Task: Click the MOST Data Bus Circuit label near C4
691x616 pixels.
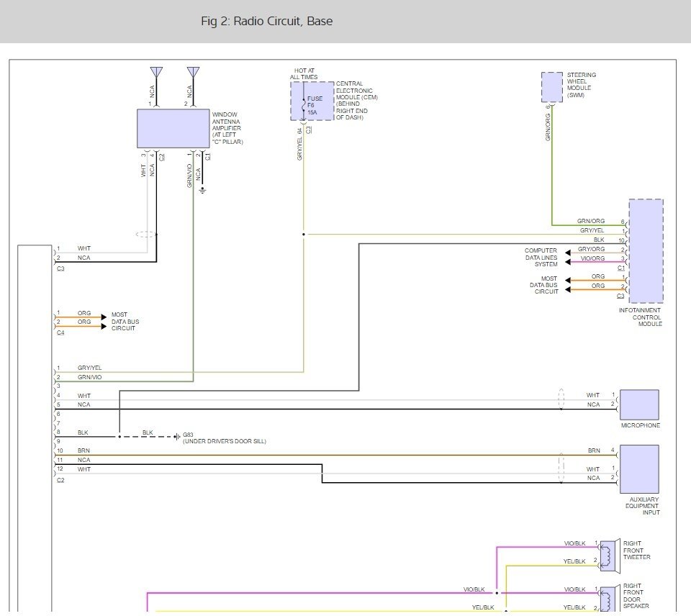Action: pyautogui.click(x=123, y=322)
